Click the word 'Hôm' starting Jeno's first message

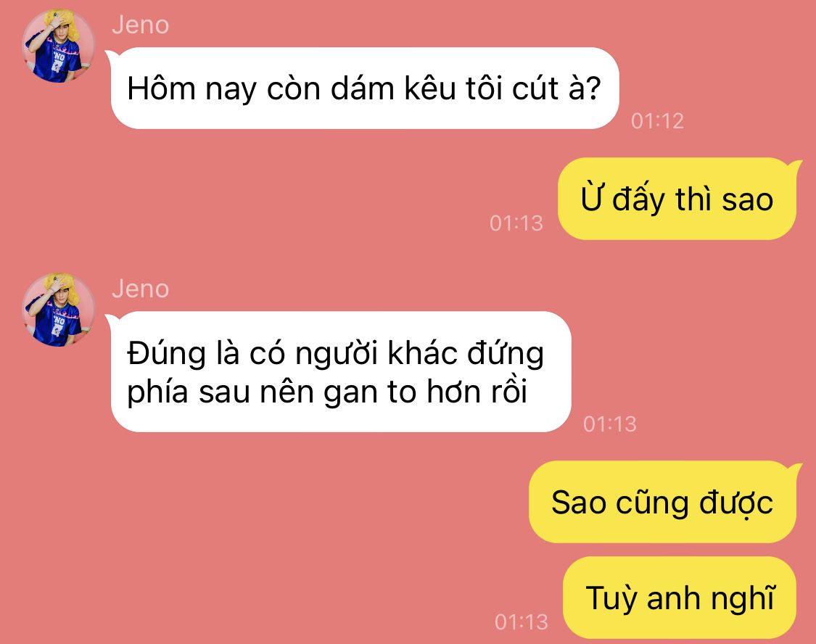click(161, 88)
